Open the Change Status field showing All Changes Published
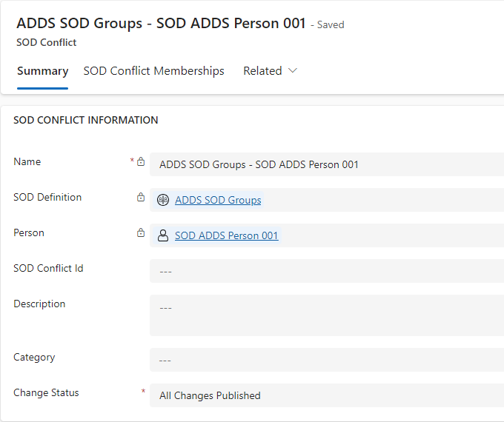This screenshot has width=504, height=422. click(326, 395)
